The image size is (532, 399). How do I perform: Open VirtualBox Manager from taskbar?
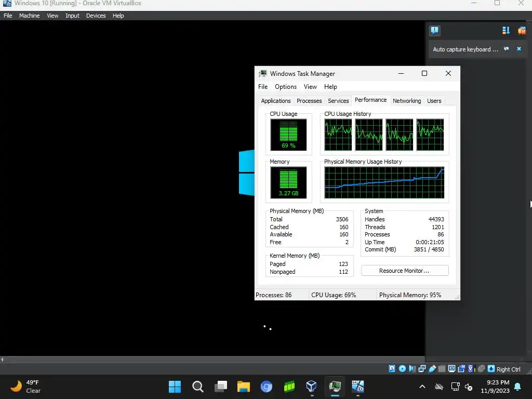(312, 387)
